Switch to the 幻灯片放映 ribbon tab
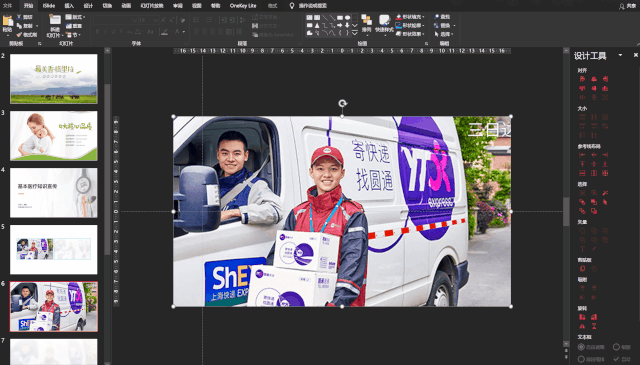Viewport: 640px width, 365px height. (x=152, y=6)
